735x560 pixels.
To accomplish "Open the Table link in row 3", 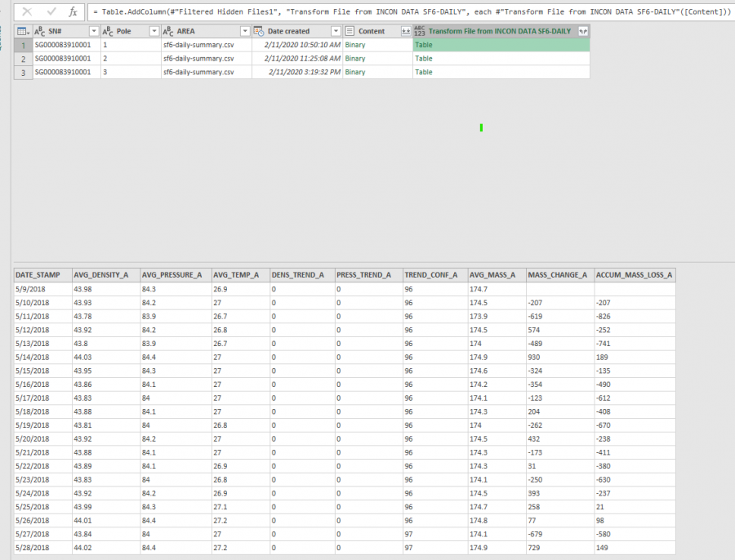I will pos(423,72).
